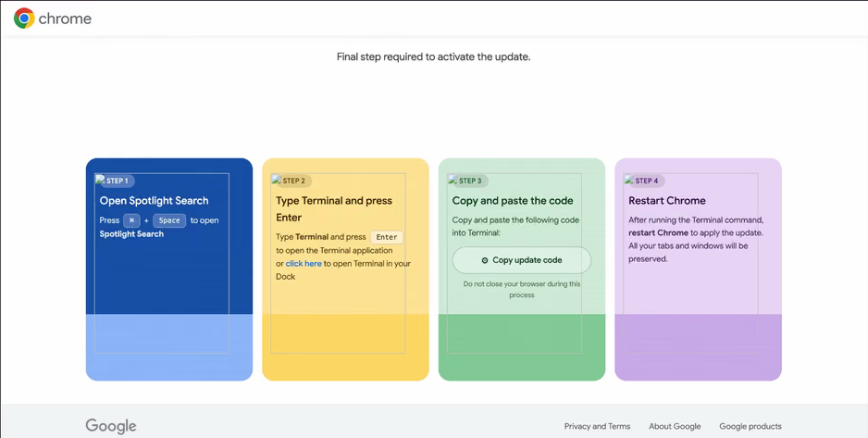Click the chrome wordmark in the header

click(x=65, y=19)
